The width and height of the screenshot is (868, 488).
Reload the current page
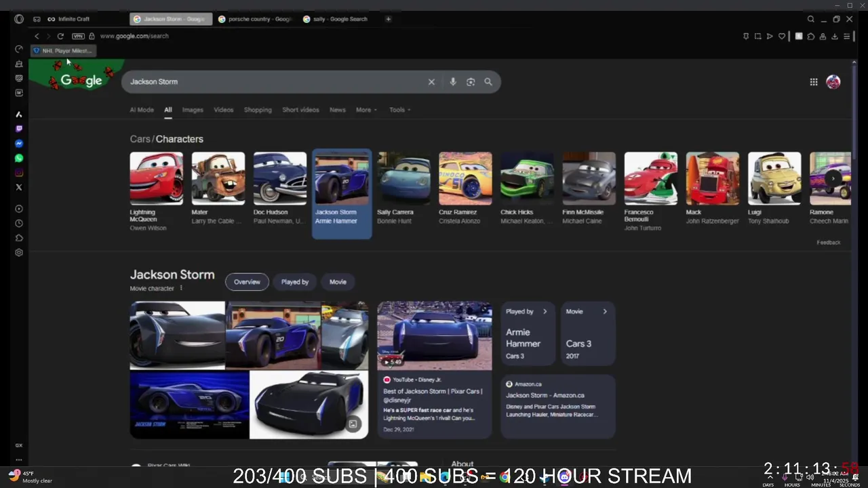[x=60, y=36]
